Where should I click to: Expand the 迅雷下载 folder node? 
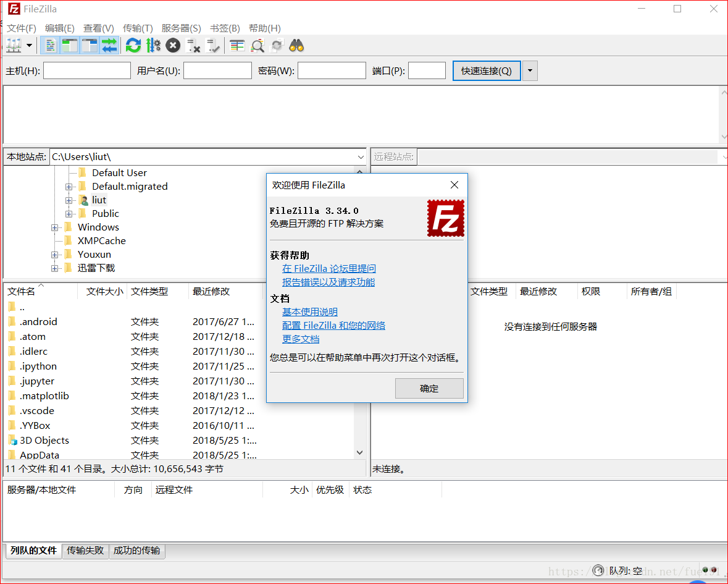pyautogui.click(x=55, y=268)
